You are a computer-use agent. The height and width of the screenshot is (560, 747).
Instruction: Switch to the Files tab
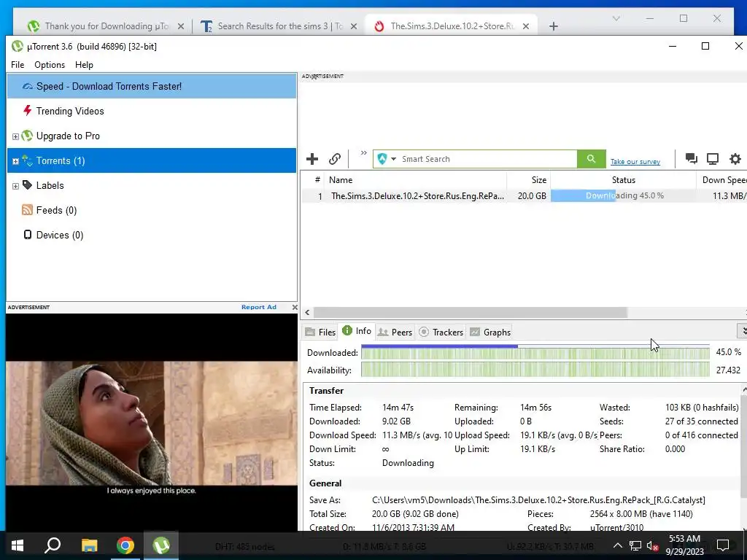click(320, 332)
